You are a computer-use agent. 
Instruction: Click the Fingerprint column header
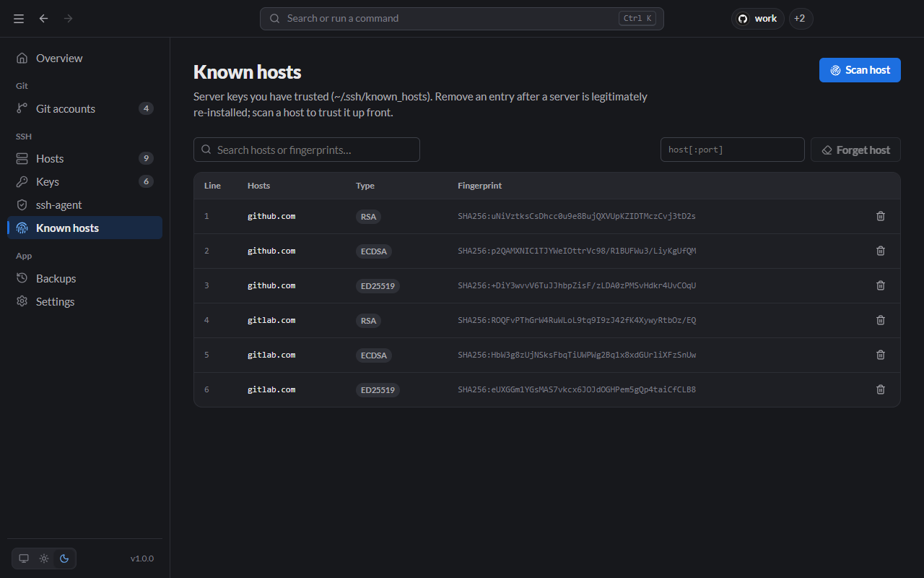tap(479, 186)
